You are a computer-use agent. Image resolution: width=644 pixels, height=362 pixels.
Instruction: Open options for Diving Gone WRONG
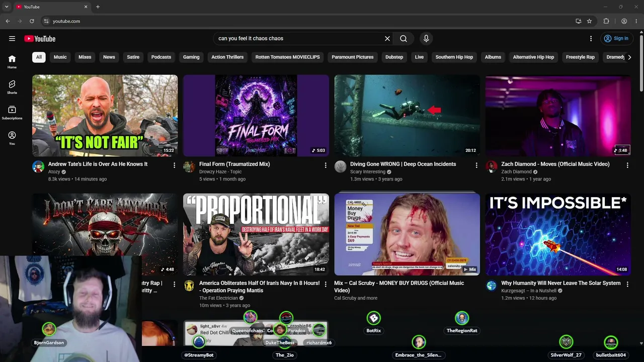476,165
